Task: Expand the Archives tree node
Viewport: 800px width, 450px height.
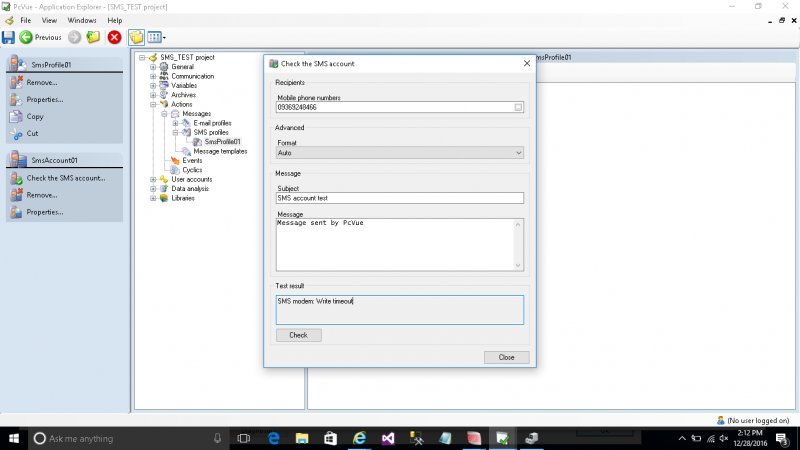Action: (x=153, y=95)
